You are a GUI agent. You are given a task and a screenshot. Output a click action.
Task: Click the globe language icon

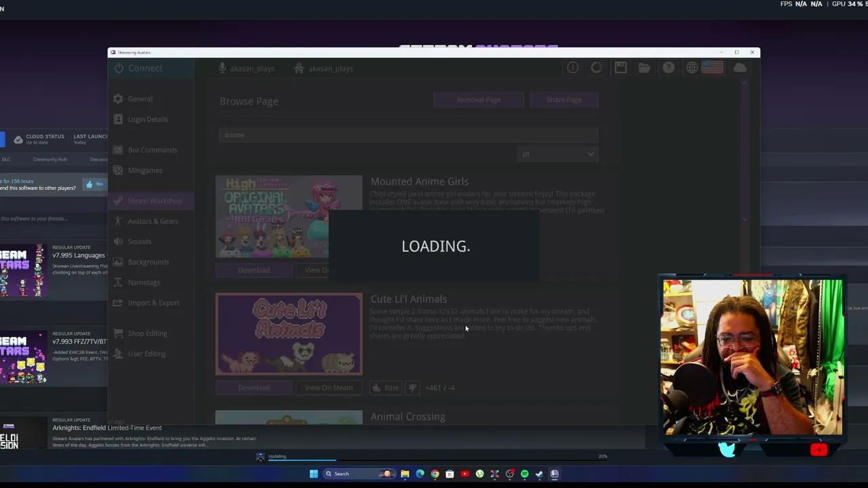(692, 68)
